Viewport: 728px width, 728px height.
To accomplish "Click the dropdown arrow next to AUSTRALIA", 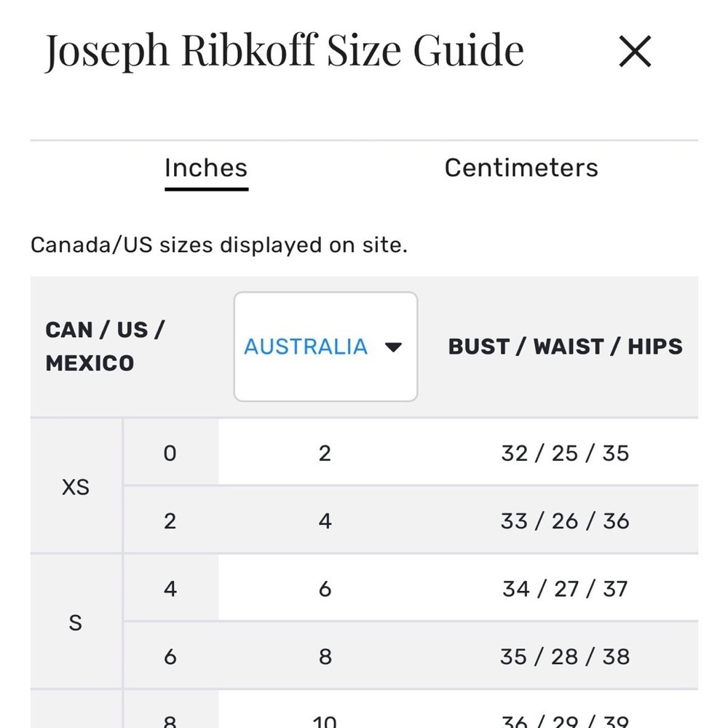I will tap(393, 347).
